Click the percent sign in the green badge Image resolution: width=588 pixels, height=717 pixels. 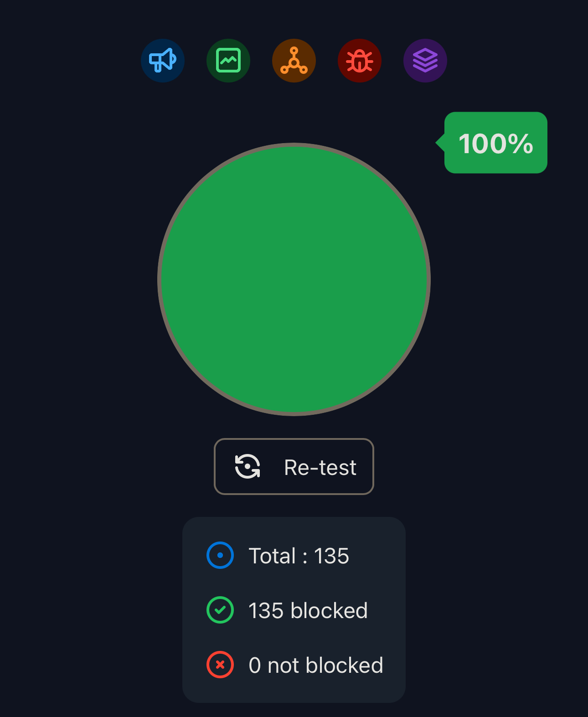[521, 144]
